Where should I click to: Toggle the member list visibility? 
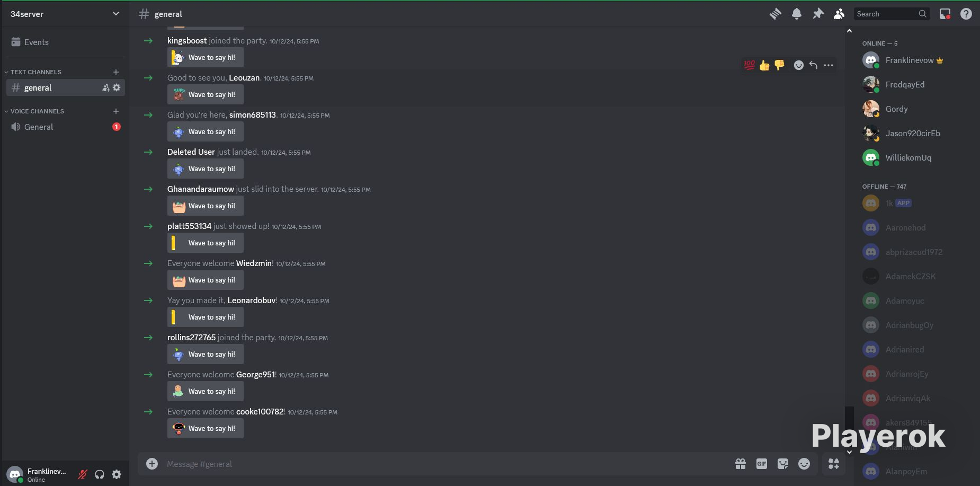click(839, 14)
